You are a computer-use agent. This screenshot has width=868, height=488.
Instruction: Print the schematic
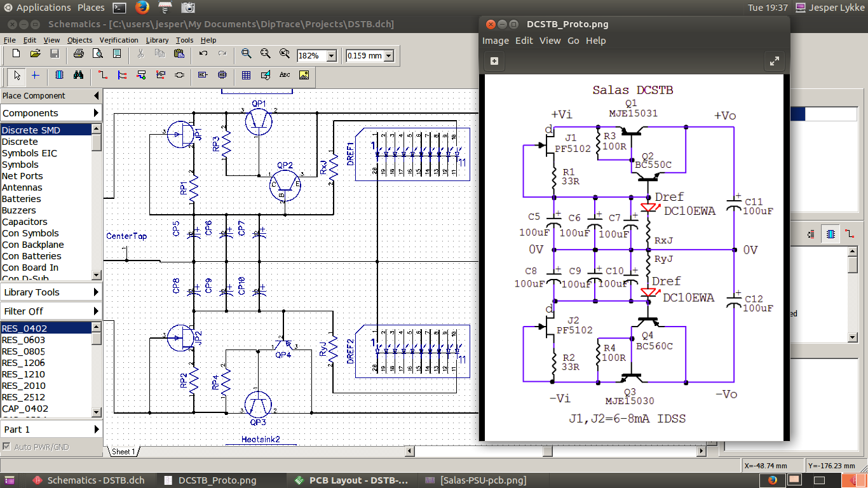click(79, 55)
